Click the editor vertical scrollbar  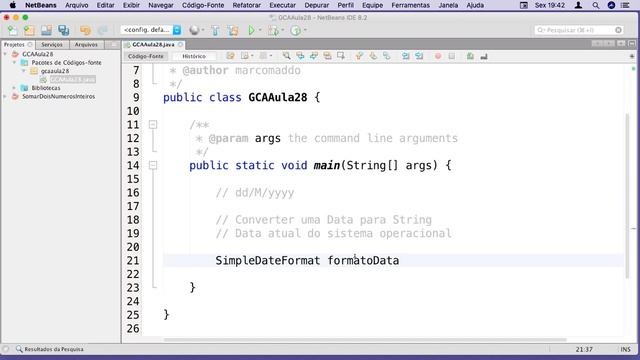coord(627,196)
